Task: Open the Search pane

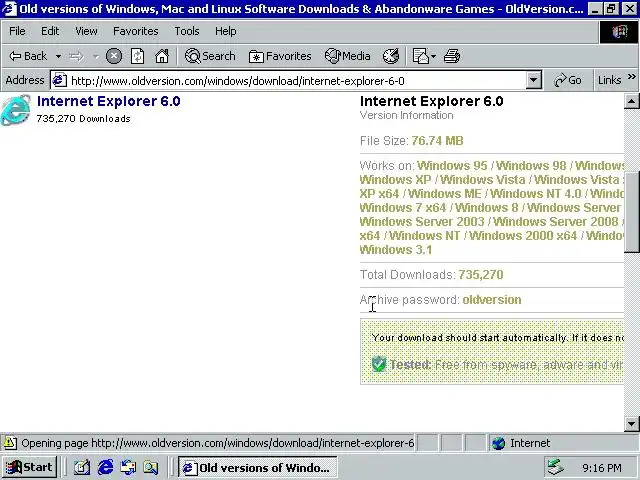Action: 210,56
